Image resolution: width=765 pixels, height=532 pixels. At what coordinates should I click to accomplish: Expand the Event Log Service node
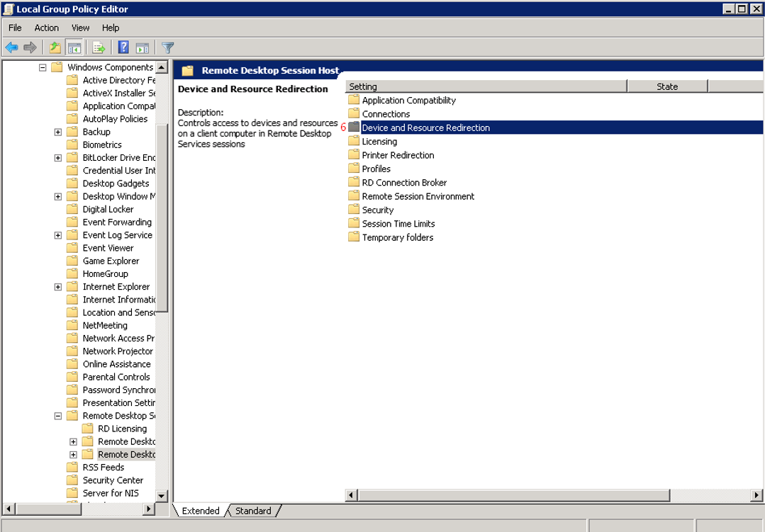(x=58, y=235)
